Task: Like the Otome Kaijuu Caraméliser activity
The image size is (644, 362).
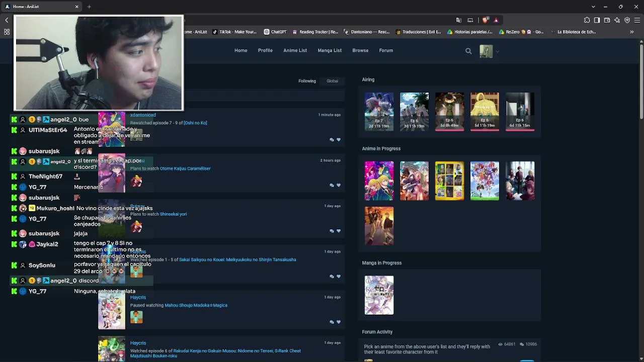Action: (339, 185)
